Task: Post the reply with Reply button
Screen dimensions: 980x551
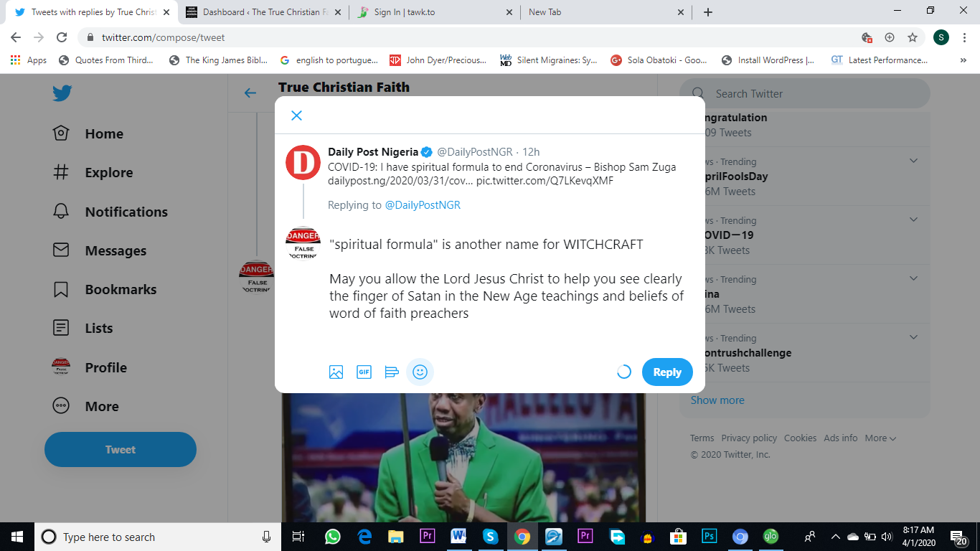Action: [x=666, y=372]
